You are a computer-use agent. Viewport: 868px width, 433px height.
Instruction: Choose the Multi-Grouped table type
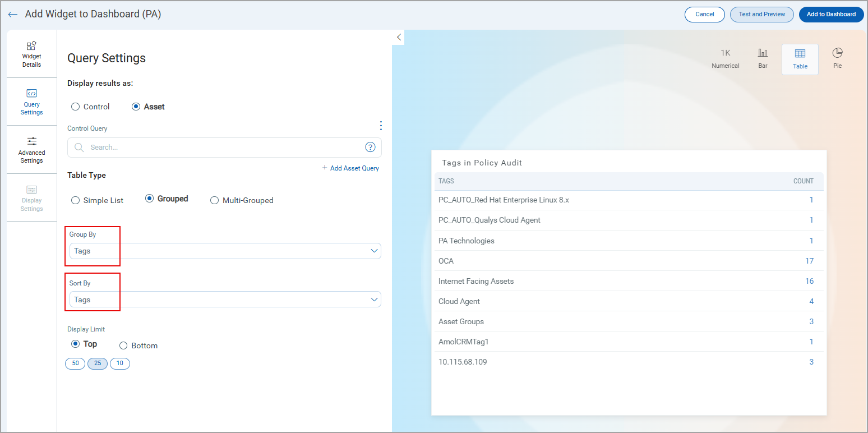[x=214, y=200]
